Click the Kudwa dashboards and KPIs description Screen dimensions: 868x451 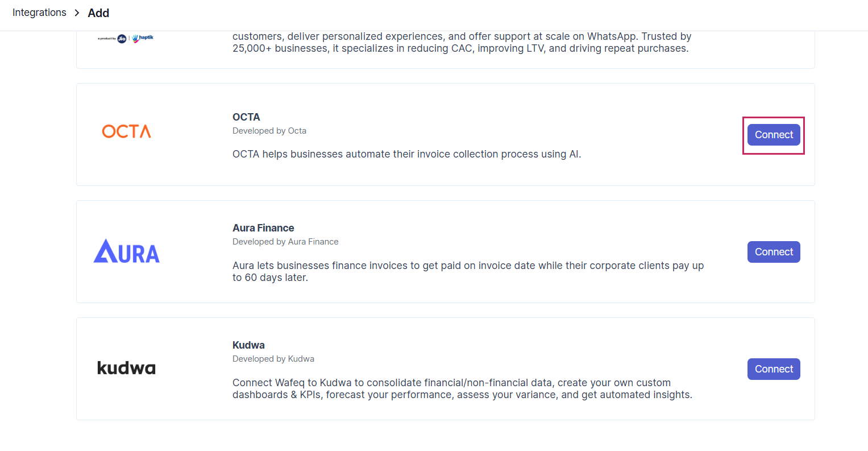click(x=462, y=388)
